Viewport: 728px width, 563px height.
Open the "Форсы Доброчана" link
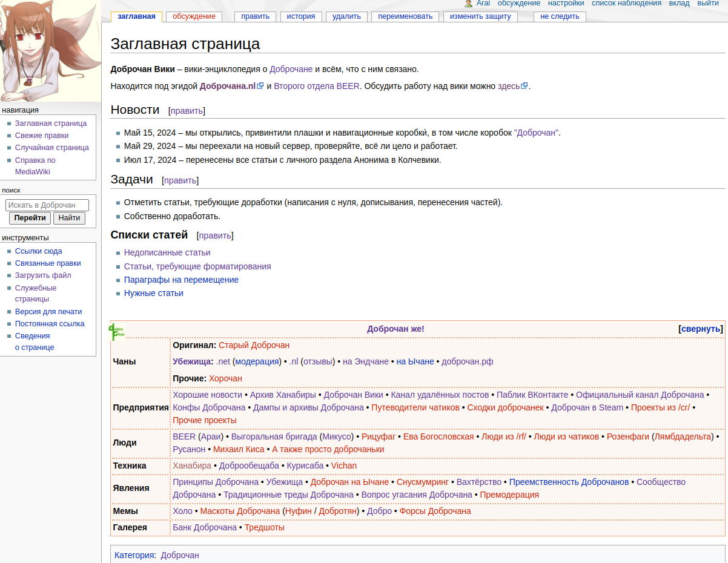[435, 511]
